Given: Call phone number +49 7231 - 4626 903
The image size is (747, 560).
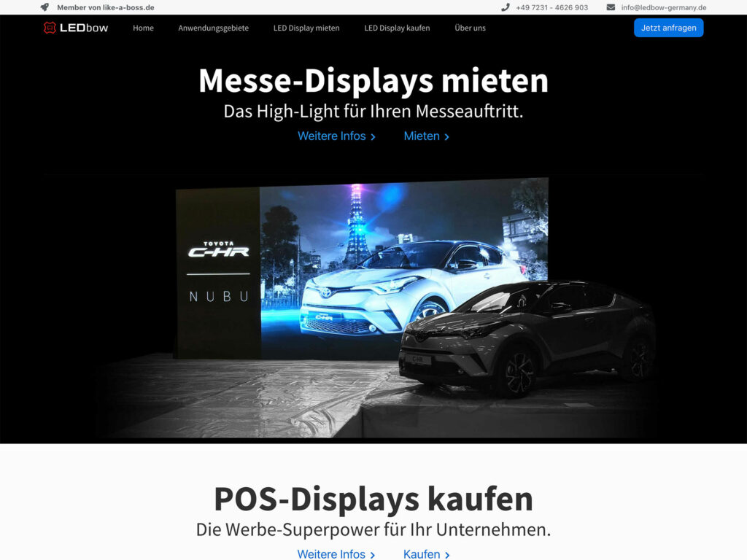Looking at the screenshot, I should coord(551,7).
